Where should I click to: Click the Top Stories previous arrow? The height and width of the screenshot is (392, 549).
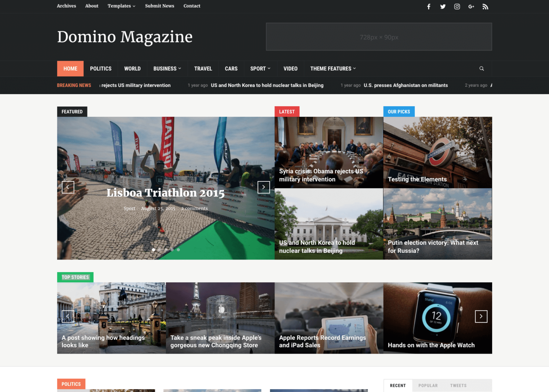coord(68,316)
